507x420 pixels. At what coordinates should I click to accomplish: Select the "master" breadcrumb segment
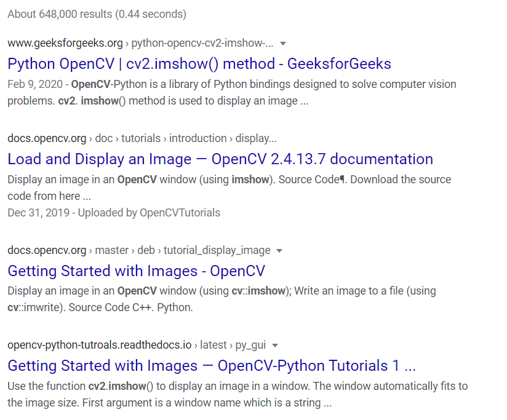tap(112, 250)
